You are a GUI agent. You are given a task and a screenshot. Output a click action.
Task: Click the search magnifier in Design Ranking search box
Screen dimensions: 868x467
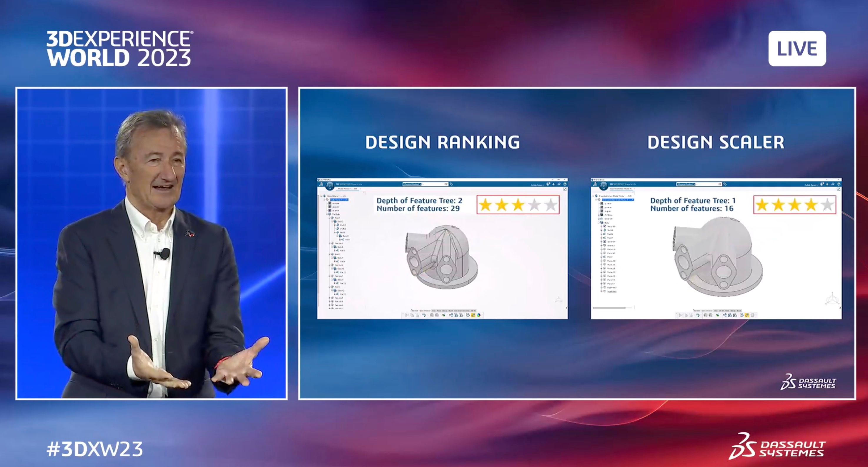point(446,184)
